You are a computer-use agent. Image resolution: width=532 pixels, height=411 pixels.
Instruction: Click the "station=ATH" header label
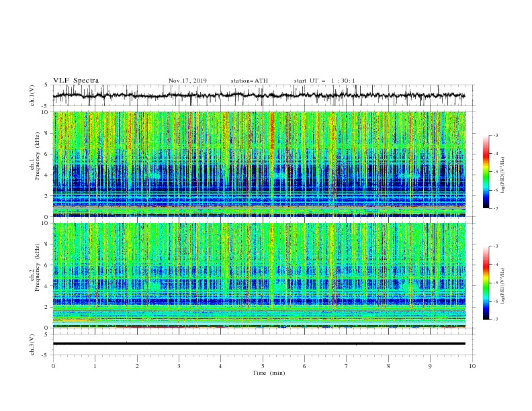249,81
